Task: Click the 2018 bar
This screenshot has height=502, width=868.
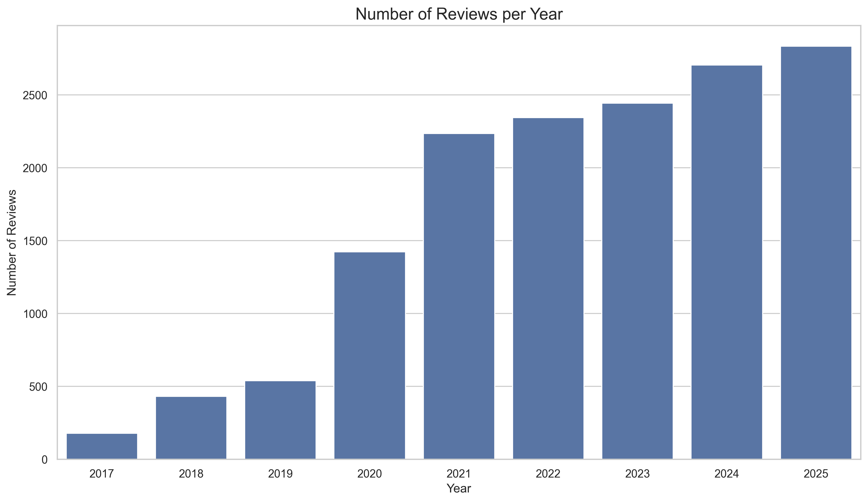Action: tap(191, 428)
